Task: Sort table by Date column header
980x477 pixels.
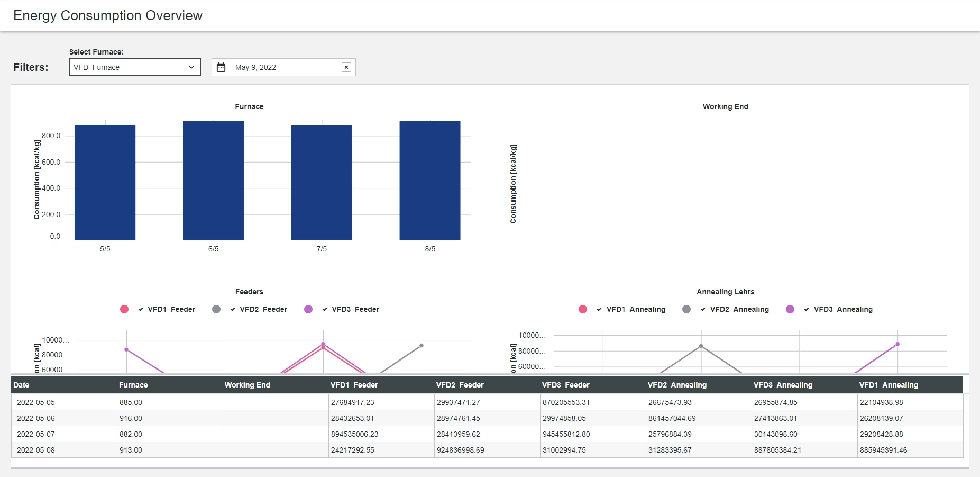Action: (x=64, y=385)
